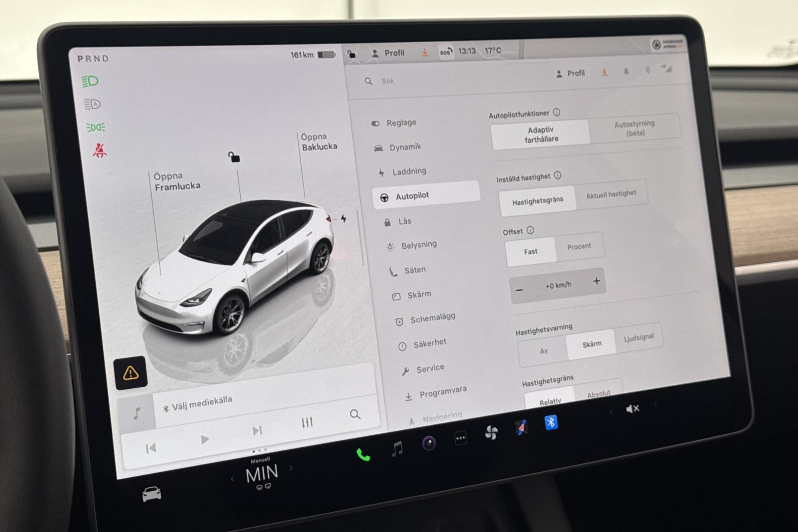This screenshot has width=798, height=532.
Task: Set Hastighetsvarning to Ljudsignal
Action: [x=638, y=337]
